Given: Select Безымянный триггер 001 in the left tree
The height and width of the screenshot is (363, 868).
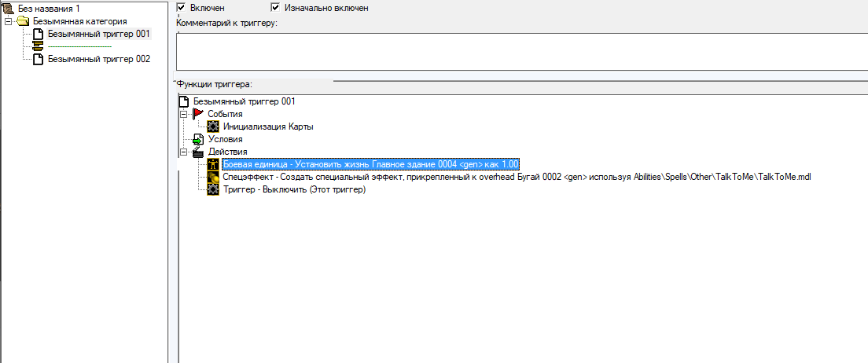Looking at the screenshot, I should pyautogui.click(x=99, y=34).
